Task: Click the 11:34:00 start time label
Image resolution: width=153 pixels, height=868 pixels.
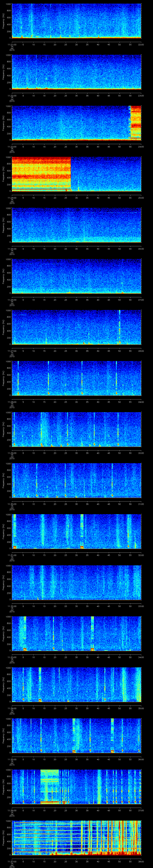Action: click(x=12, y=708)
